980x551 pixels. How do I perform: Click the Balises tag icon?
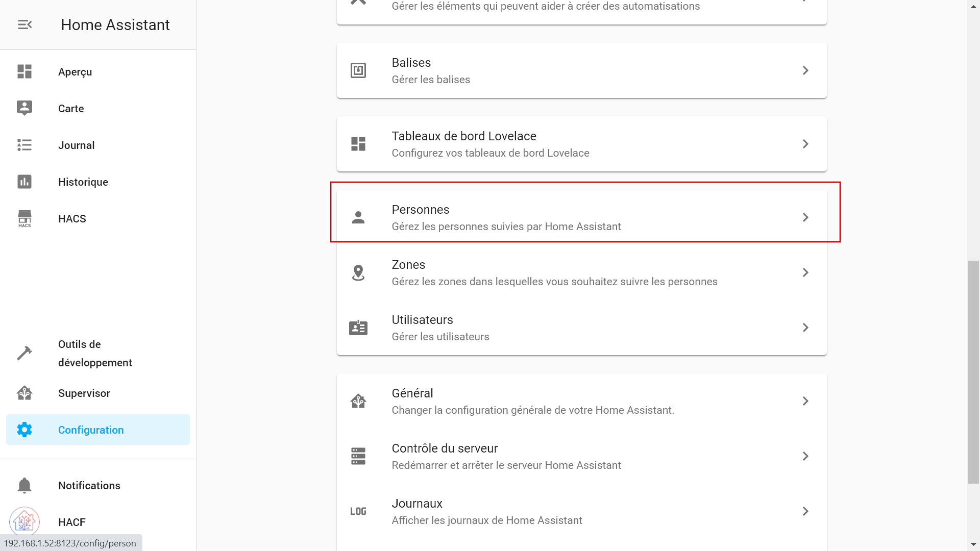pos(358,70)
